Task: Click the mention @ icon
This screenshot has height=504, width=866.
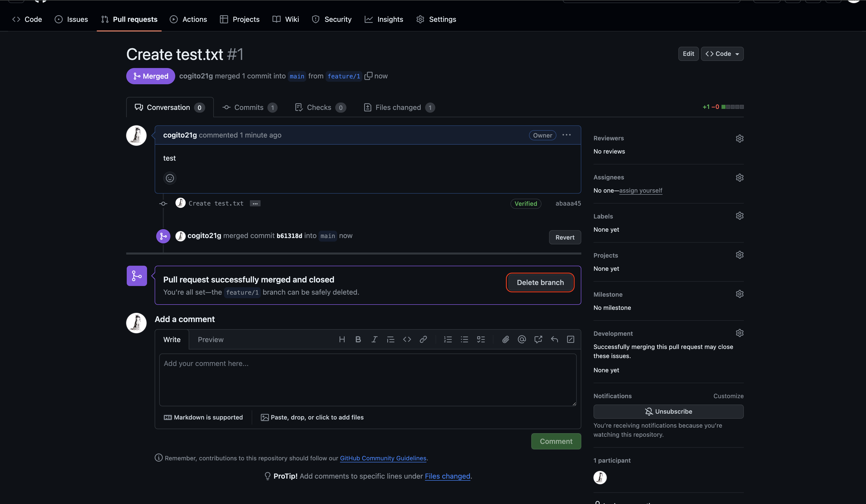Action: [x=522, y=340]
